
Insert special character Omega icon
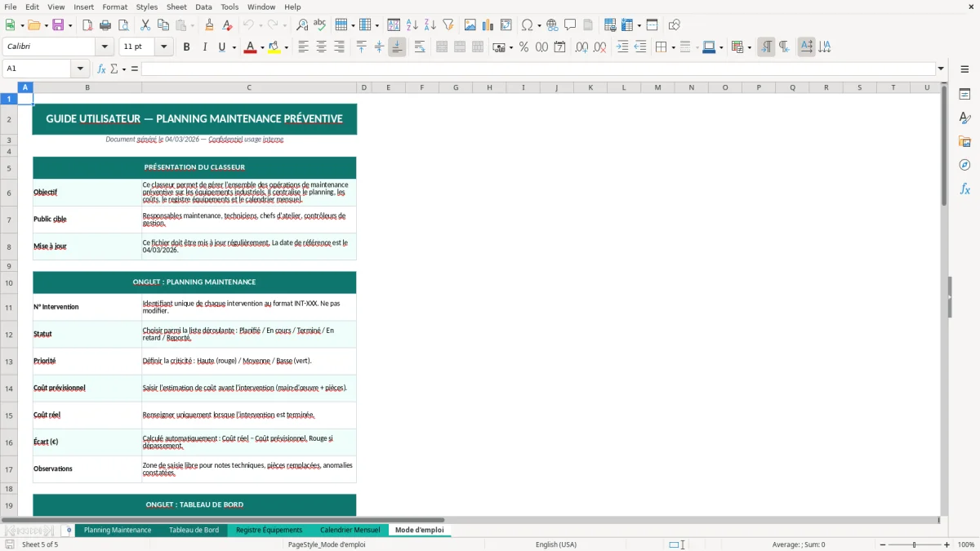(528, 25)
